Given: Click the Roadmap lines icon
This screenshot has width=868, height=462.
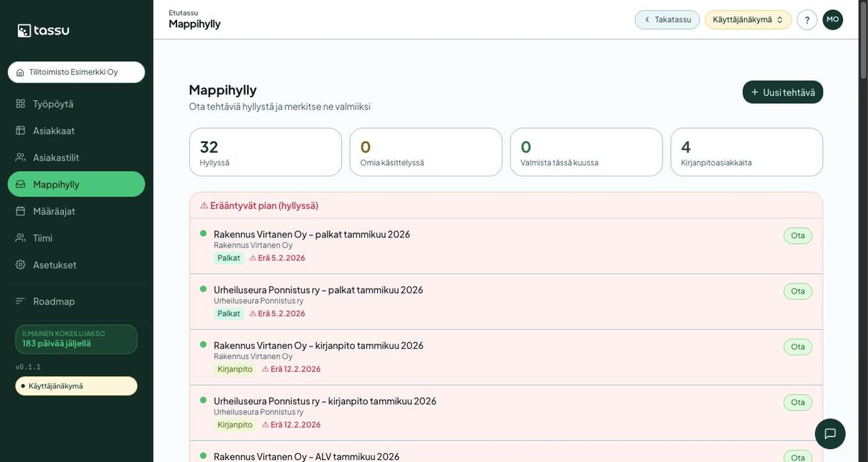Looking at the screenshot, I should [20, 301].
